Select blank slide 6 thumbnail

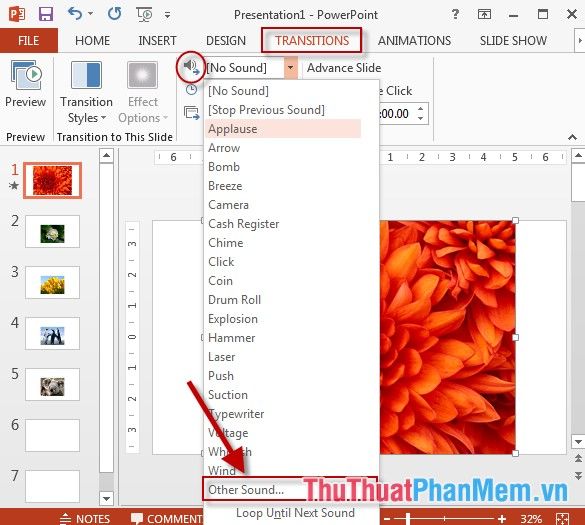[x=52, y=435]
